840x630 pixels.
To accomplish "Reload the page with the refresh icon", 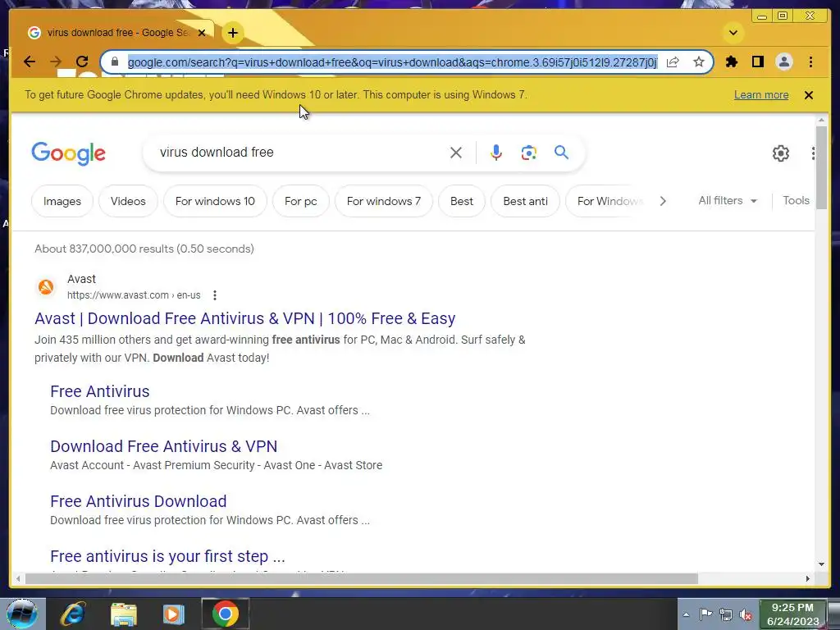I will (82, 62).
